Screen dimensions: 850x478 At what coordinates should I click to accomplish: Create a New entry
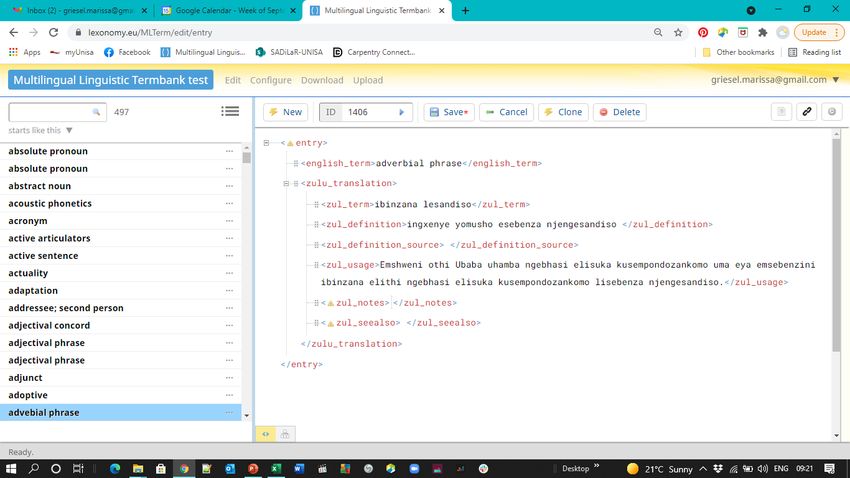(x=286, y=112)
